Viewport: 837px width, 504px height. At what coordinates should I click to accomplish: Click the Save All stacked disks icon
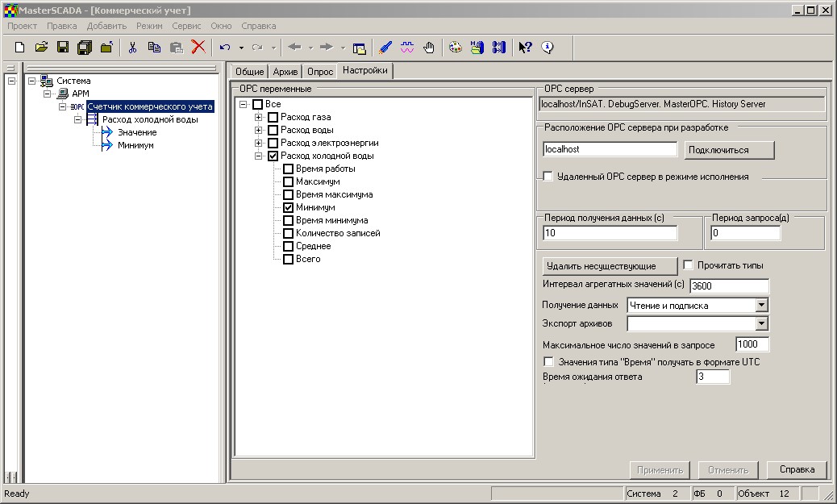click(x=85, y=48)
